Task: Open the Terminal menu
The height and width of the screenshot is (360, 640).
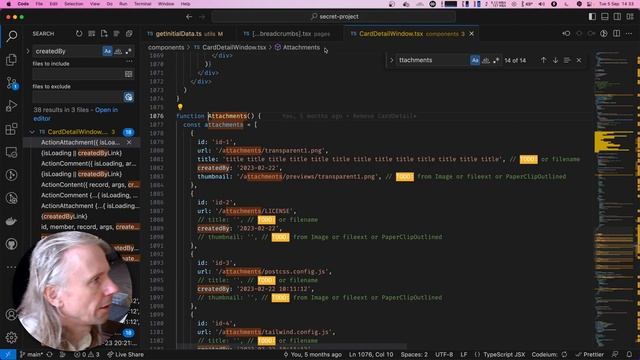Action: click(x=142, y=4)
